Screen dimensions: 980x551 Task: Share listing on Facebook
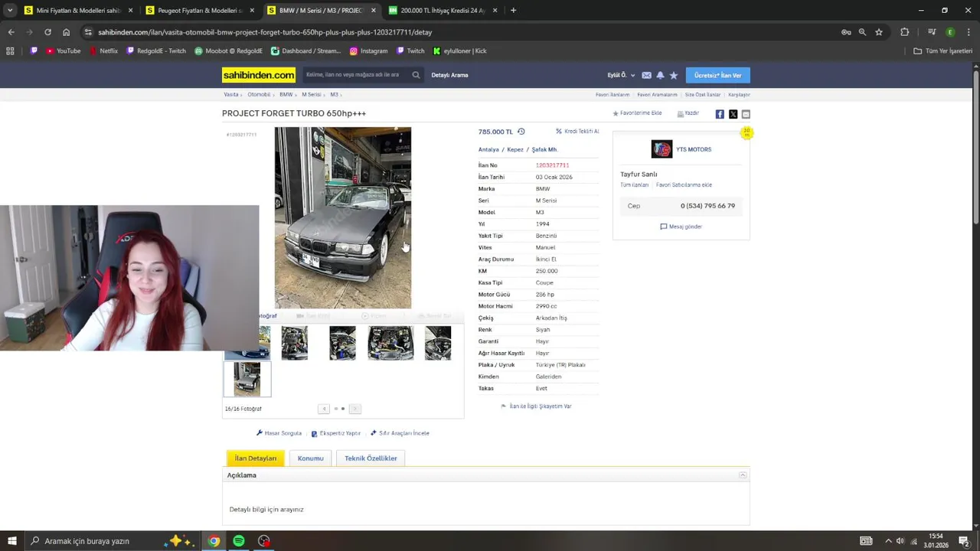click(720, 114)
